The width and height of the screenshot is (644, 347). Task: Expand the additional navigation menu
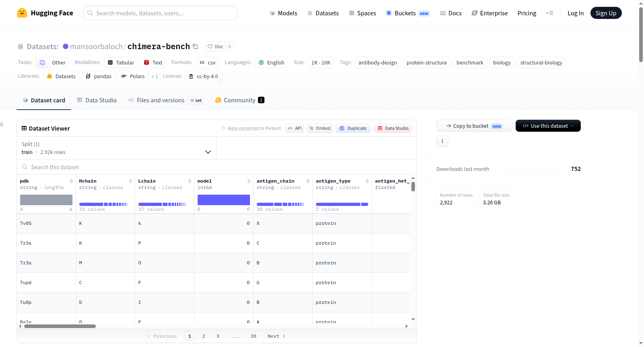click(549, 13)
